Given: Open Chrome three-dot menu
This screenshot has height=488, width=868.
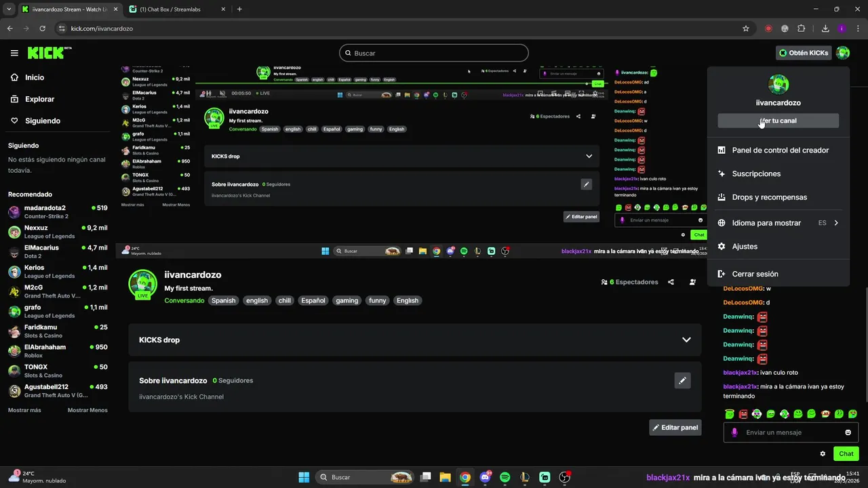Looking at the screenshot, I should (x=857, y=28).
